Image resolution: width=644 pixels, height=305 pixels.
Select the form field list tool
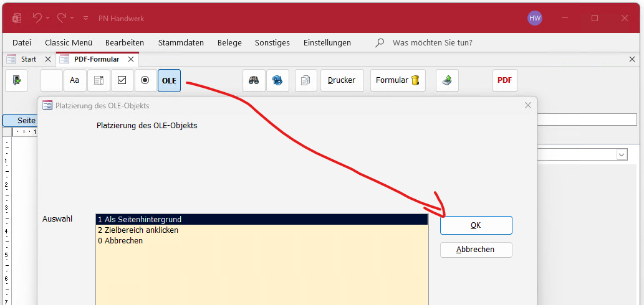[99, 80]
